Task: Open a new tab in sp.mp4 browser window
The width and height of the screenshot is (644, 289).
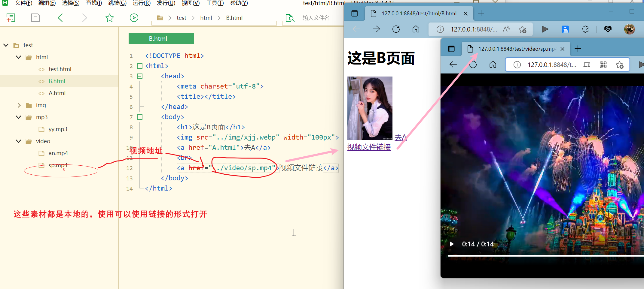Action: 578,49
